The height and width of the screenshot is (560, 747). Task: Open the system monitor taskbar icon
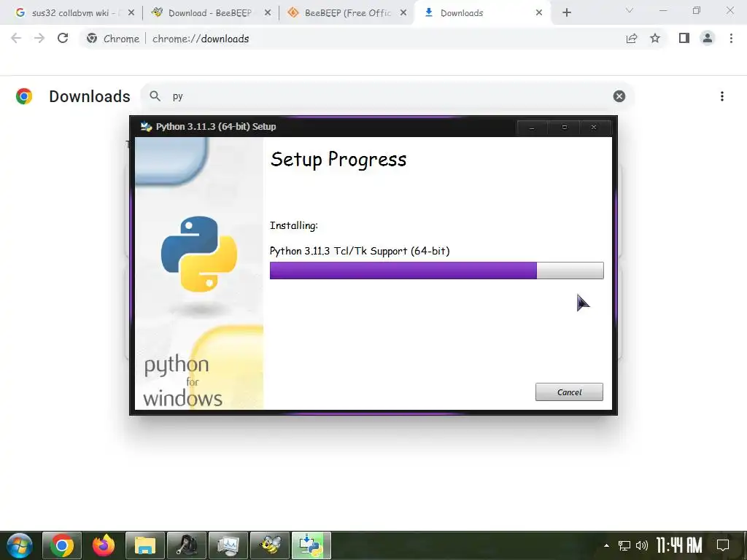(228, 545)
